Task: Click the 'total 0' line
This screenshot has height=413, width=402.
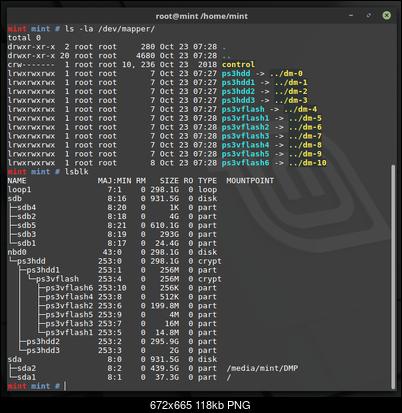Action: [x=24, y=38]
